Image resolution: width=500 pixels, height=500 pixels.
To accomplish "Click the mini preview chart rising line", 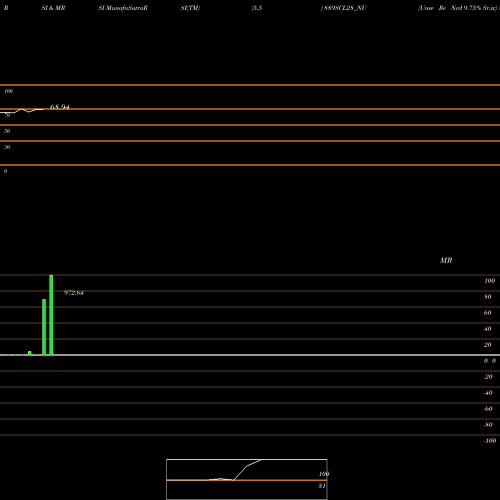I will pyautogui.click(x=247, y=469).
